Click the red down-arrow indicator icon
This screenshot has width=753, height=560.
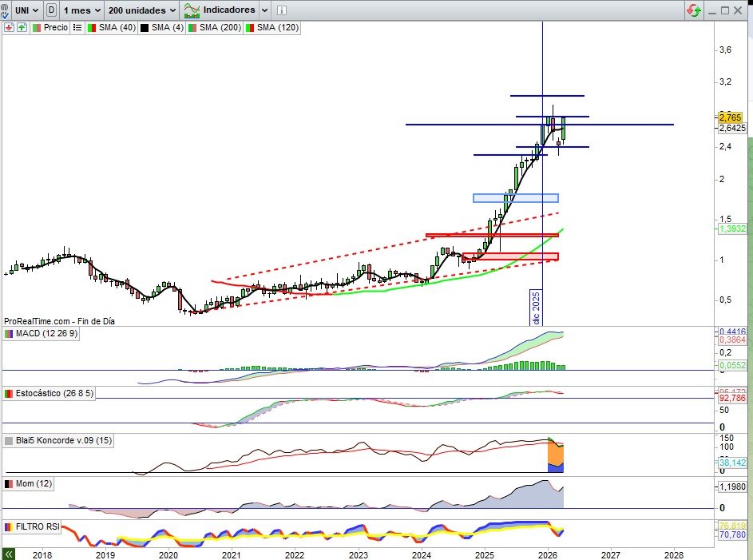tap(9, 27)
